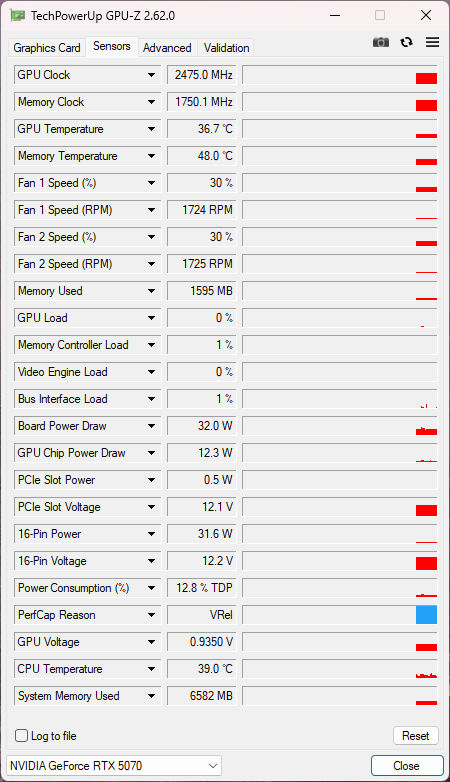Open the Advanced tab
The width and height of the screenshot is (450, 782).
[x=167, y=48]
